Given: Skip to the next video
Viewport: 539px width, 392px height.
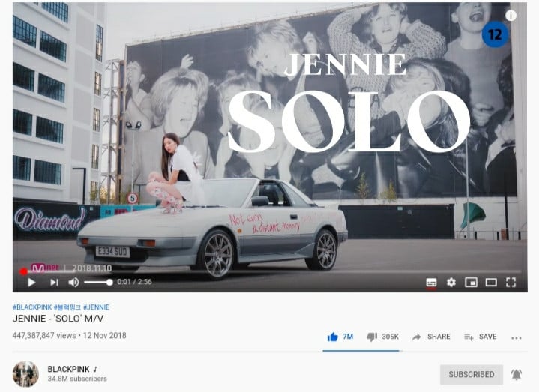Looking at the screenshot, I should [x=54, y=283].
